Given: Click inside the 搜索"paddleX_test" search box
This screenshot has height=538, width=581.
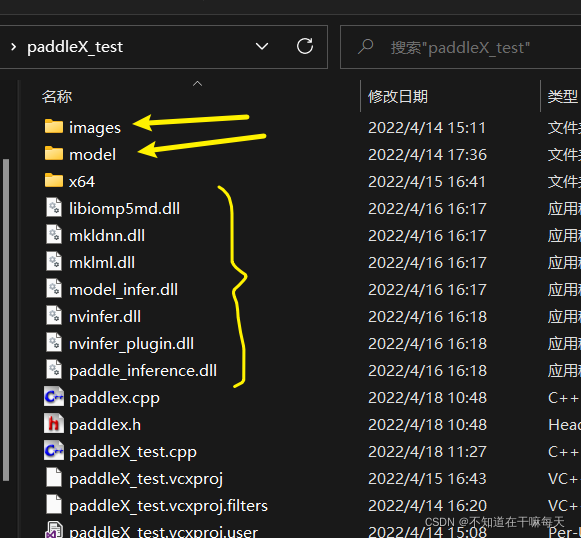Looking at the screenshot, I should [x=461, y=47].
